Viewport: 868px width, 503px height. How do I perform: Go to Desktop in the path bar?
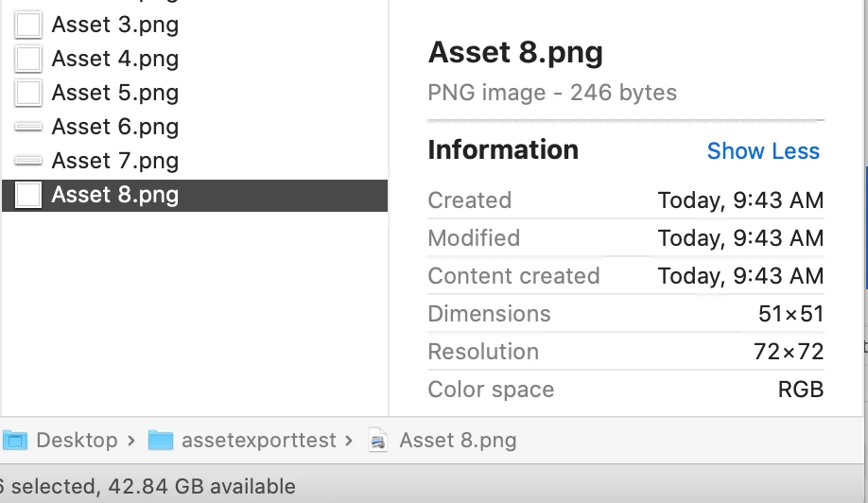click(77, 441)
